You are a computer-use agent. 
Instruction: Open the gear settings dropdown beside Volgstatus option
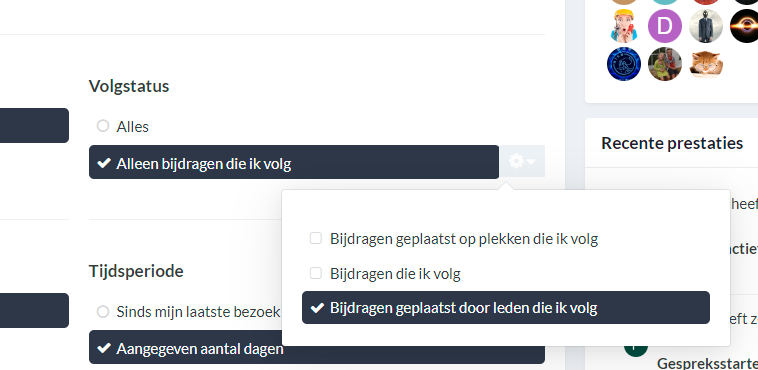522,162
